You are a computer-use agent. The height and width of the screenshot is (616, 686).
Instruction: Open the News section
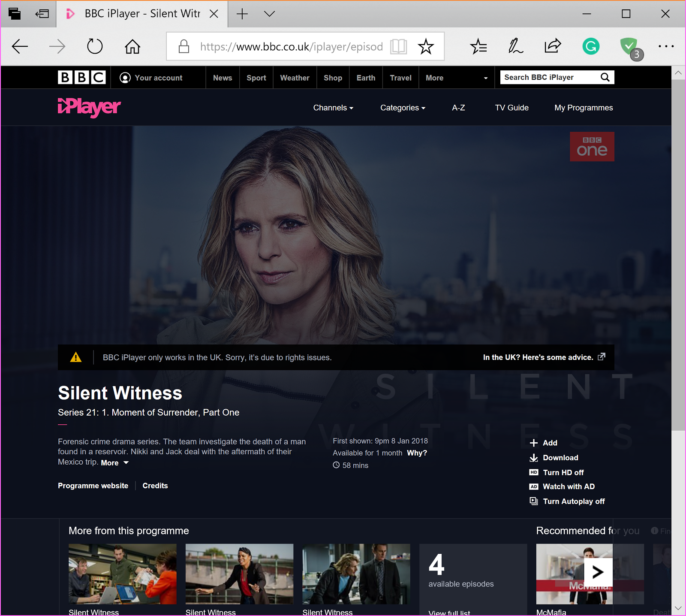pos(223,78)
